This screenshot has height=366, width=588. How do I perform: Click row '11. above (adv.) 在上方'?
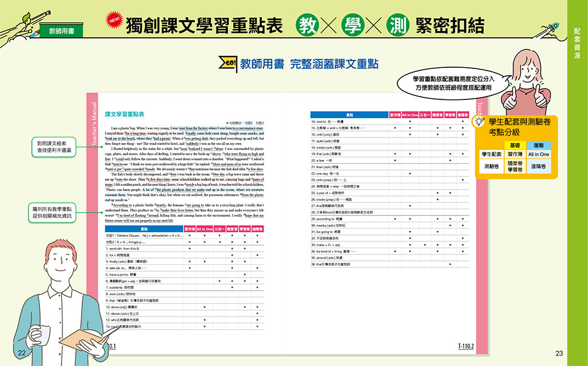184,314
